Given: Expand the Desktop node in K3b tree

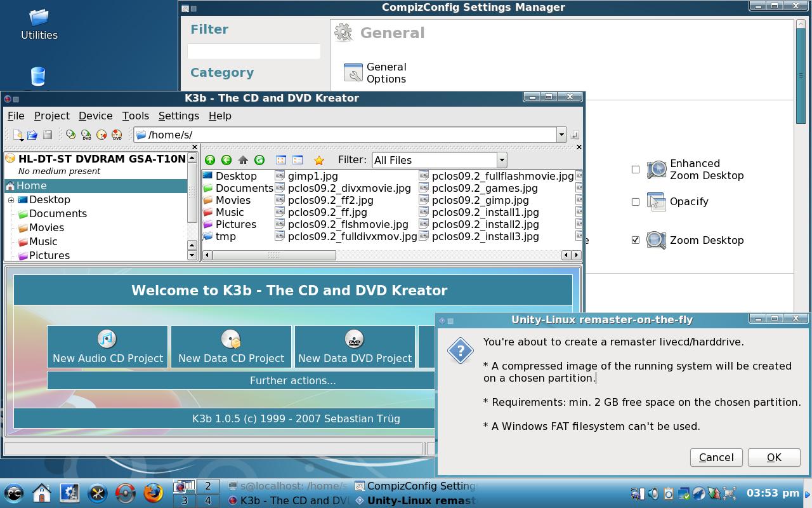Looking at the screenshot, I should pos(11,200).
